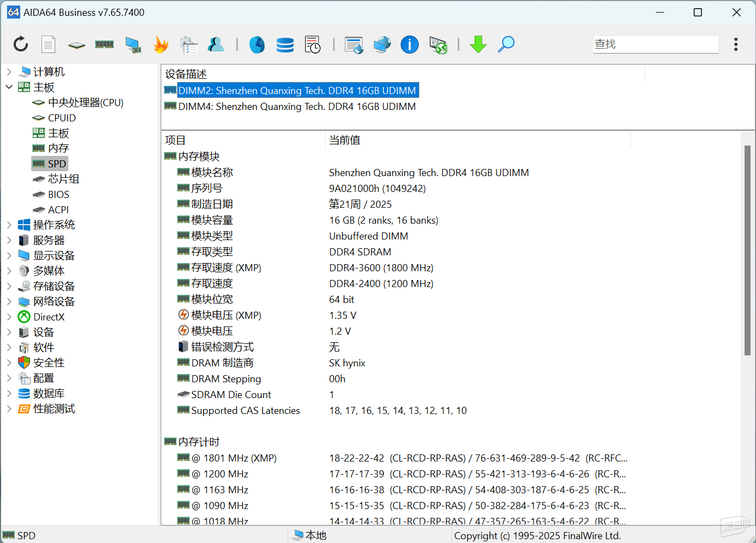
Task: Open the database stack toolbar icon
Action: click(285, 44)
